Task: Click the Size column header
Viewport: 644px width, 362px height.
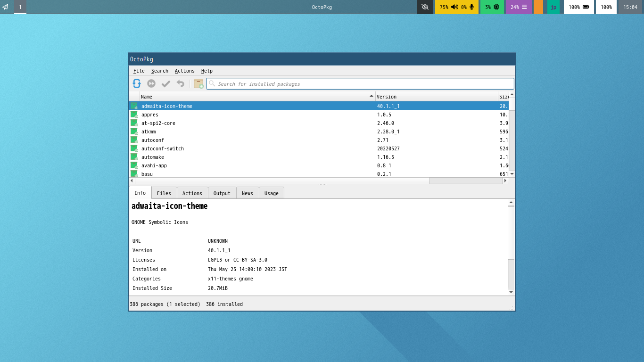Action: coord(504,97)
